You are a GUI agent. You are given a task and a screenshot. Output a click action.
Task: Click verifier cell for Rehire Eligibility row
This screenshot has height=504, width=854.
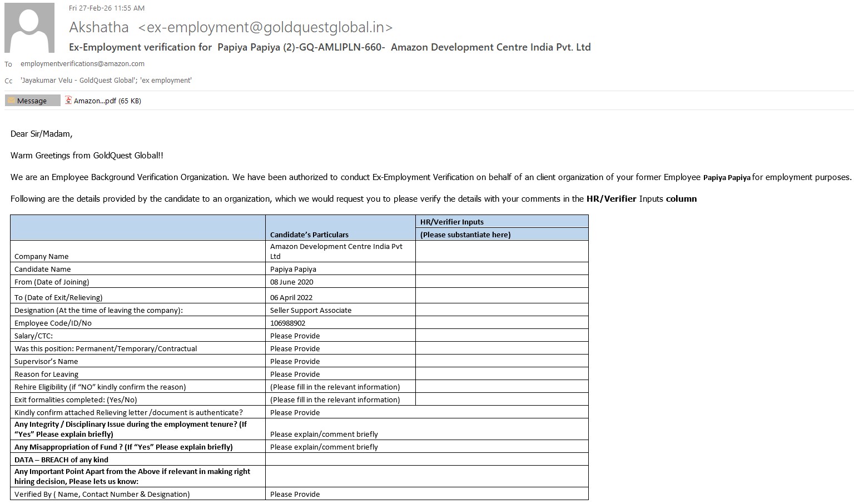pos(502,387)
